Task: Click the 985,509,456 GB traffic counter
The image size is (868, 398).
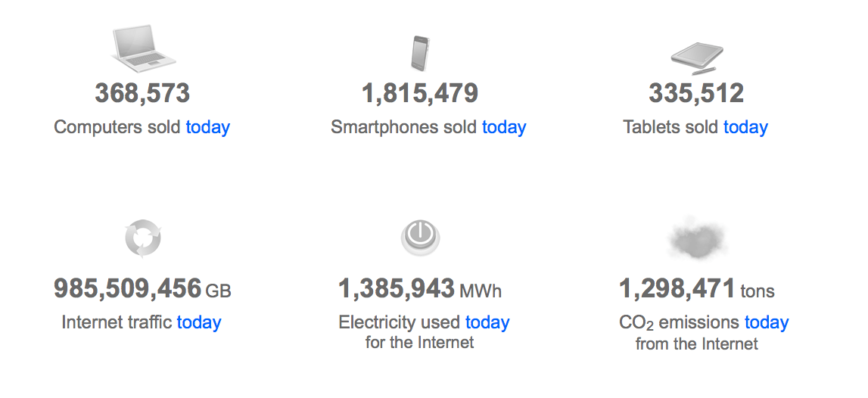Action: (129, 289)
